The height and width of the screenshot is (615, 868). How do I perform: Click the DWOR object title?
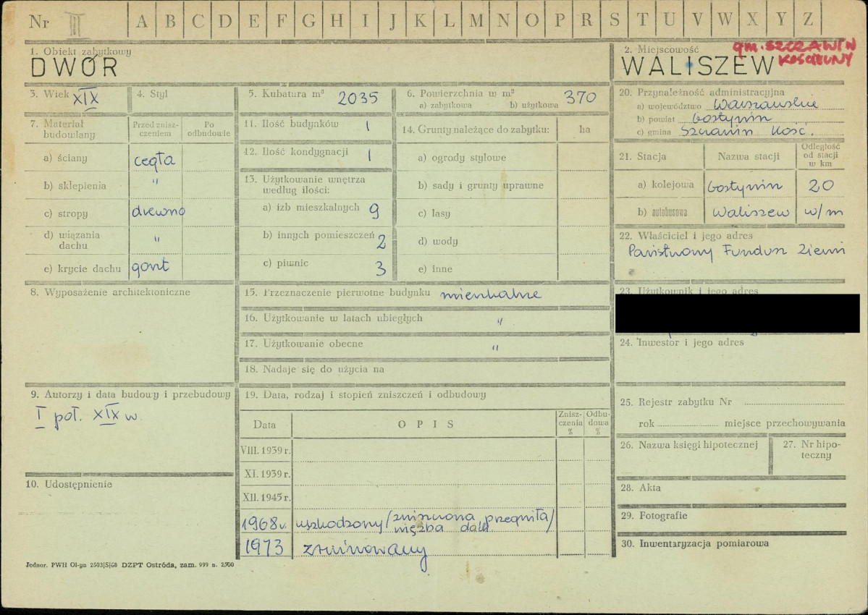coord(74,67)
